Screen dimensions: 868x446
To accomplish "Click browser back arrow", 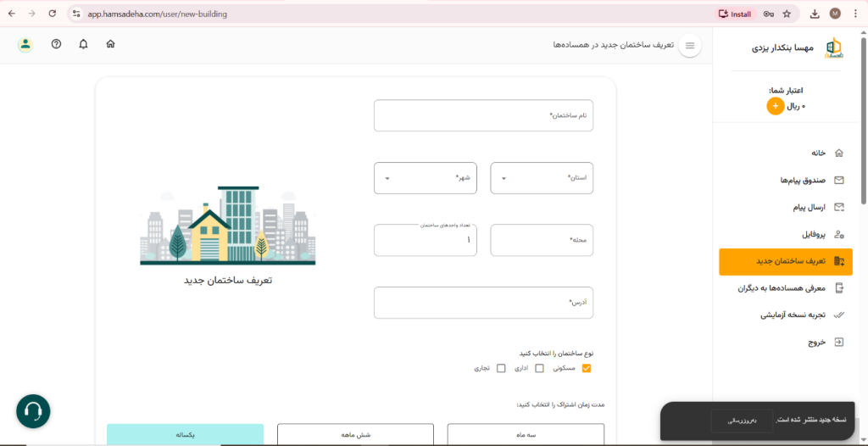I will tap(12, 14).
